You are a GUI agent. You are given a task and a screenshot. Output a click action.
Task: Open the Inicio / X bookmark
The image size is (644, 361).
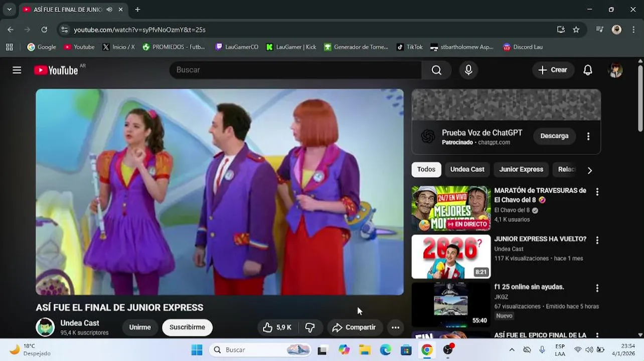[x=118, y=47]
